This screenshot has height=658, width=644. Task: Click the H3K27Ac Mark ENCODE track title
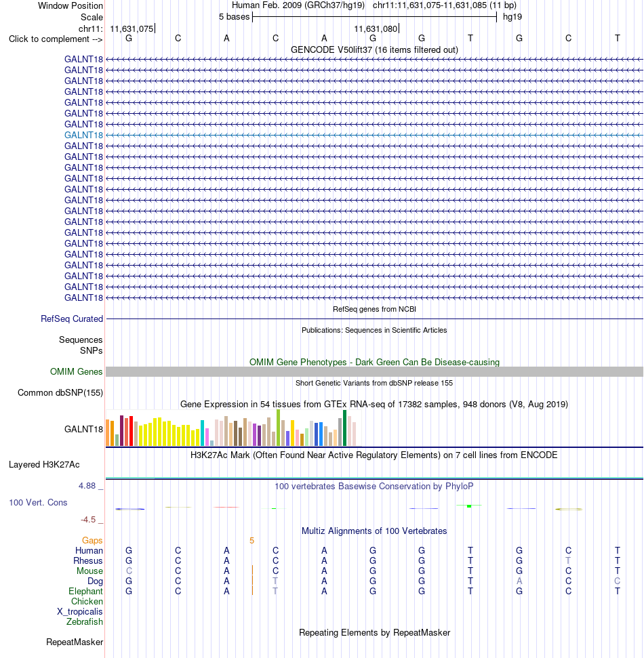(x=374, y=455)
